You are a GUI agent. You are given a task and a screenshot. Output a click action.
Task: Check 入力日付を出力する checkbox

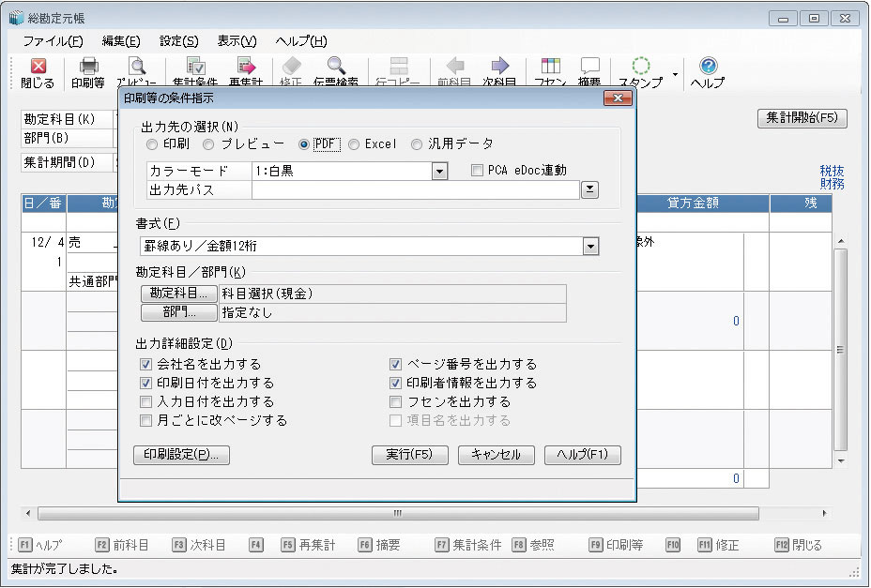tap(145, 402)
